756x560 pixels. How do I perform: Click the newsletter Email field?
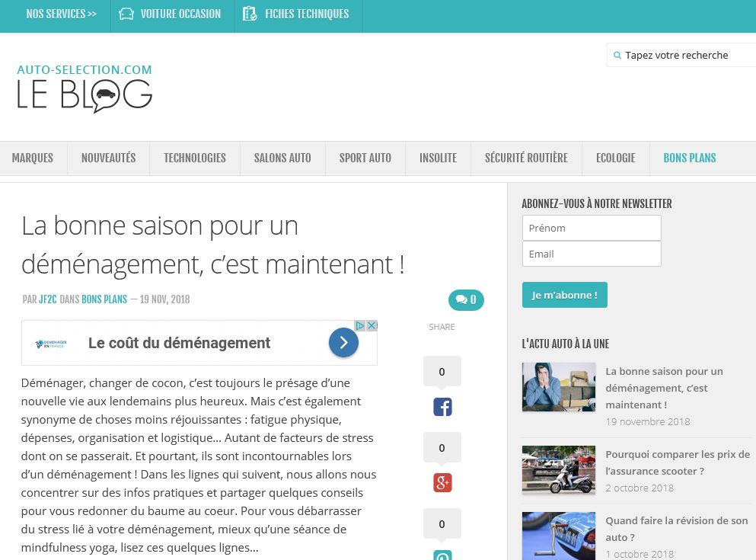592,254
